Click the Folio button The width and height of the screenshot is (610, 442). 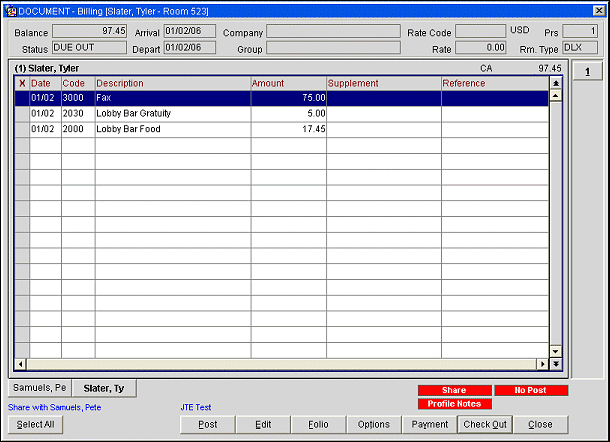coord(318,424)
